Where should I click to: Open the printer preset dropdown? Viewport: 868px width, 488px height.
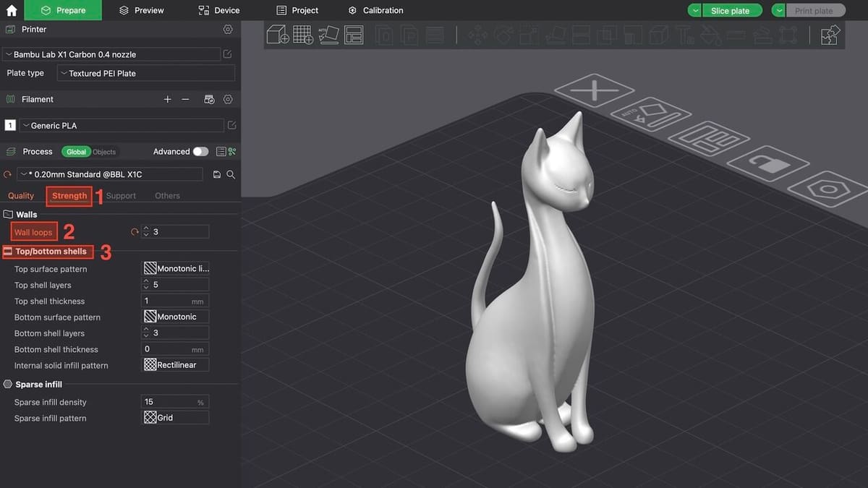coord(112,54)
